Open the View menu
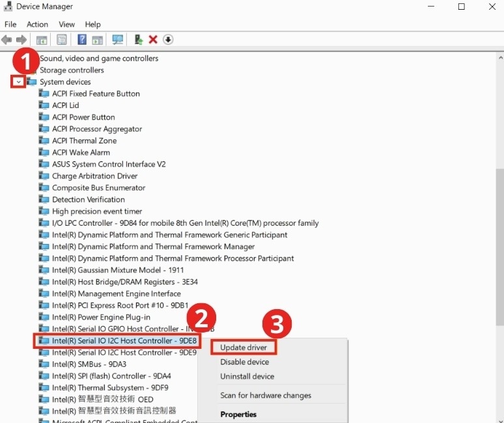The image size is (504, 423). point(66,25)
